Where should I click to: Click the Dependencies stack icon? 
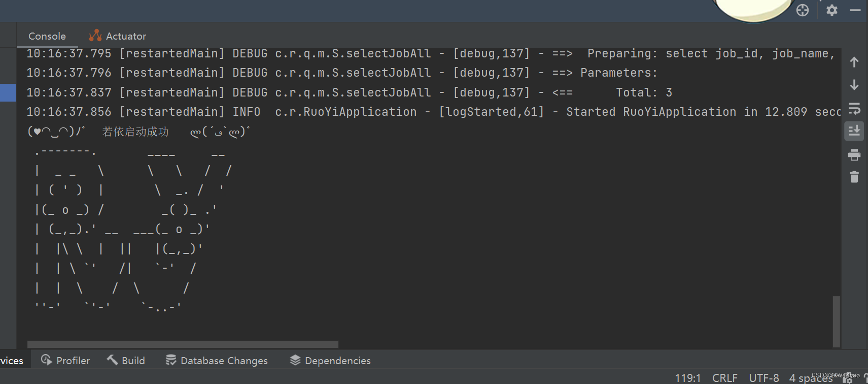295,360
